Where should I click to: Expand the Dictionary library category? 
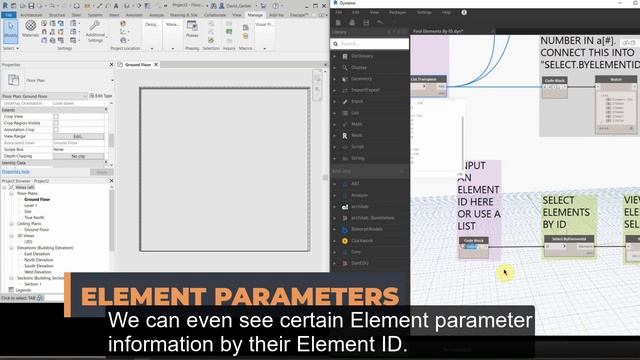click(335, 56)
